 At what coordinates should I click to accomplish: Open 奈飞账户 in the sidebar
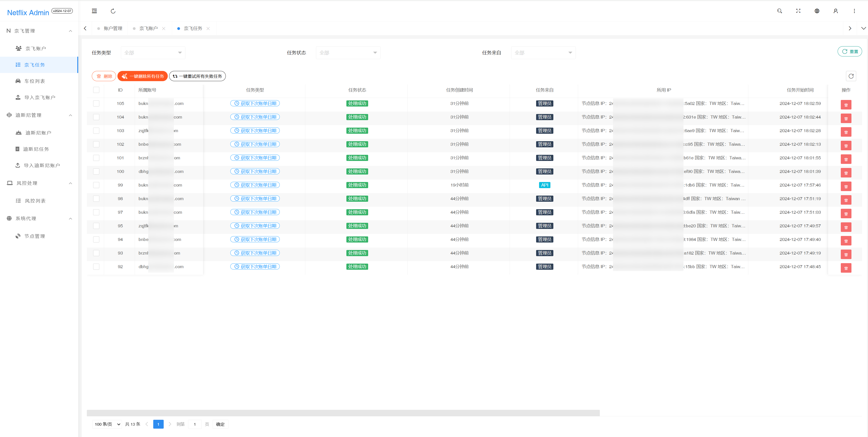tap(39, 49)
